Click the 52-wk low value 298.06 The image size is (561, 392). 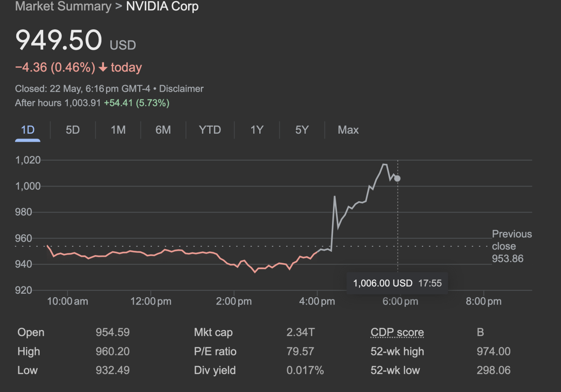pos(494,370)
